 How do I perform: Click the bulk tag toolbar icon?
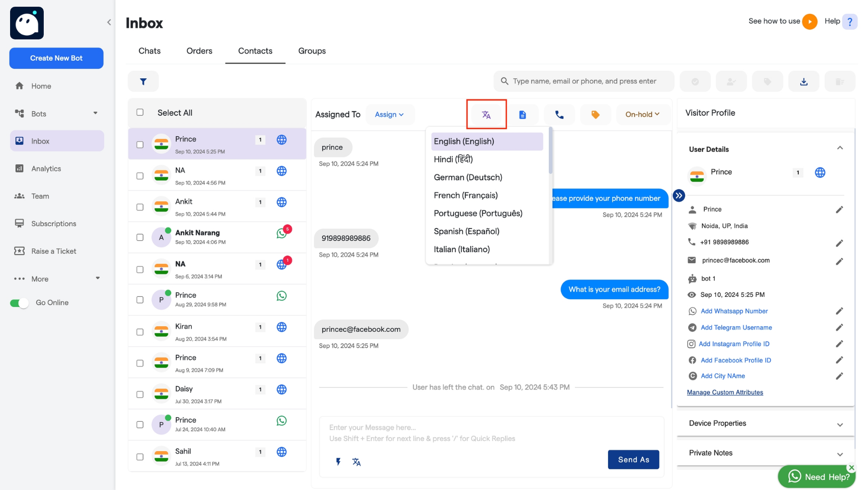[x=768, y=82]
